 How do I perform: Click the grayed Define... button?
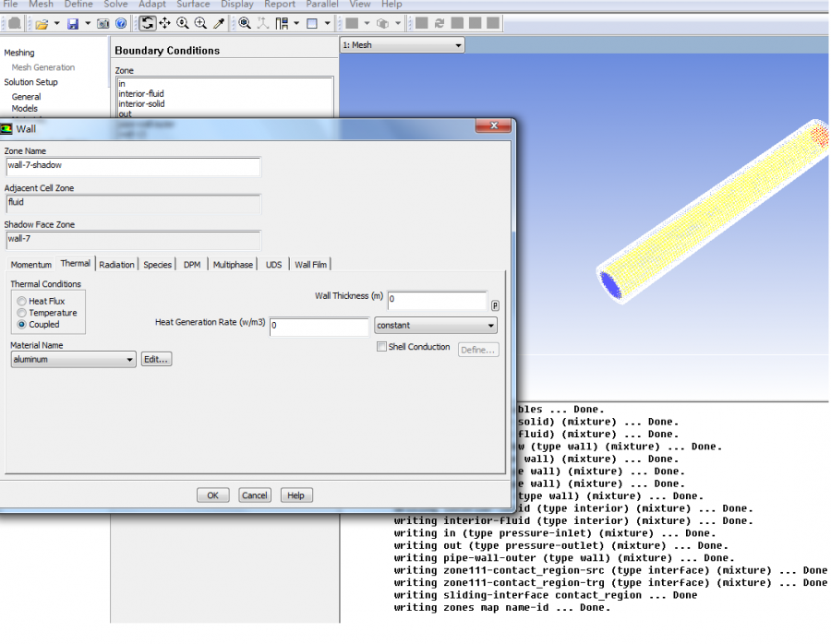point(478,350)
